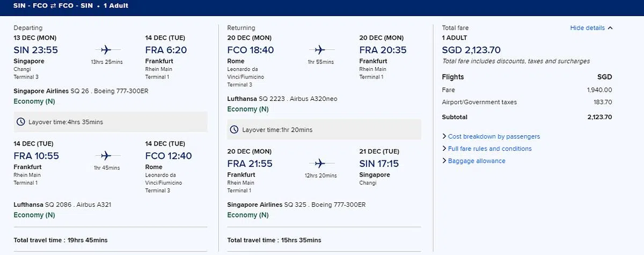The width and height of the screenshot is (644, 255).
Task: Expand Full fare rules and conditions
Action: (489, 149)
